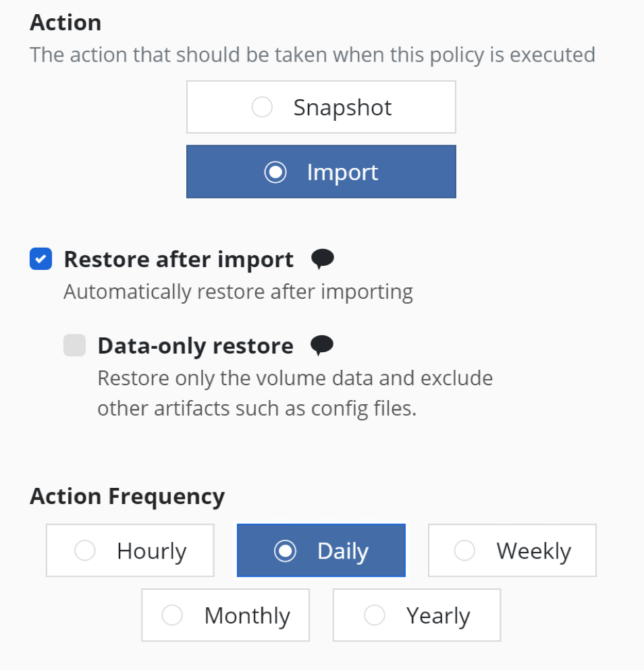Click the Automatically restore after importing description
Screen dimensions: 644x670
(238, 292)
